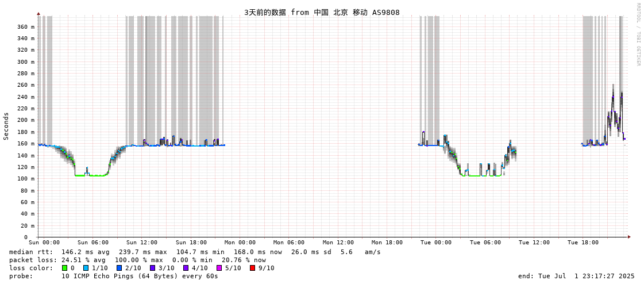Image resolution: width=644 pixels, height=284 pixels.
Task: Click the 'Sun 00:00' time axis label
Action: 44,243
